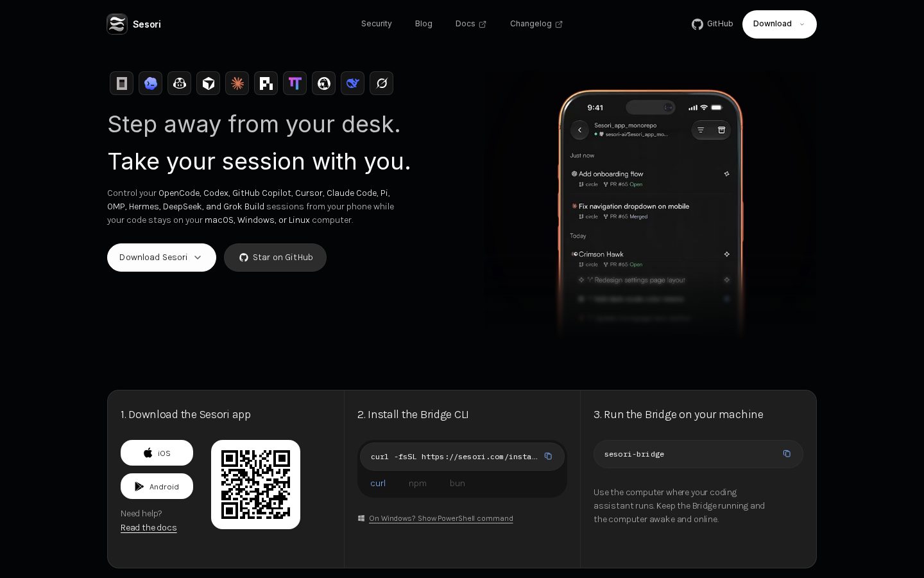The height and width of the screenshot is (578, 924).
Task: Click the Sesori logo icon in header
Action: (x=117, y=24)
